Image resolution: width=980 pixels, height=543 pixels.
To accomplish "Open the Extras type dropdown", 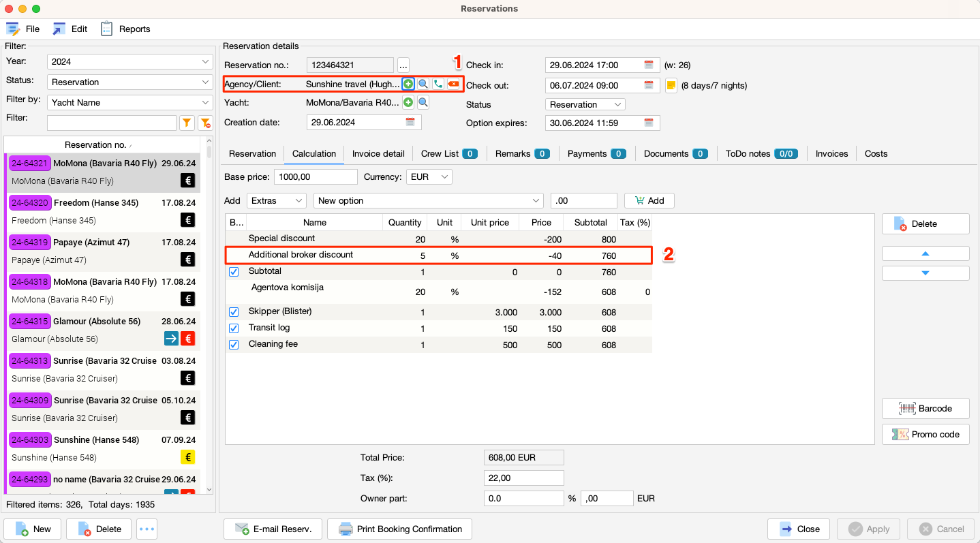I will tap(277, 200).
